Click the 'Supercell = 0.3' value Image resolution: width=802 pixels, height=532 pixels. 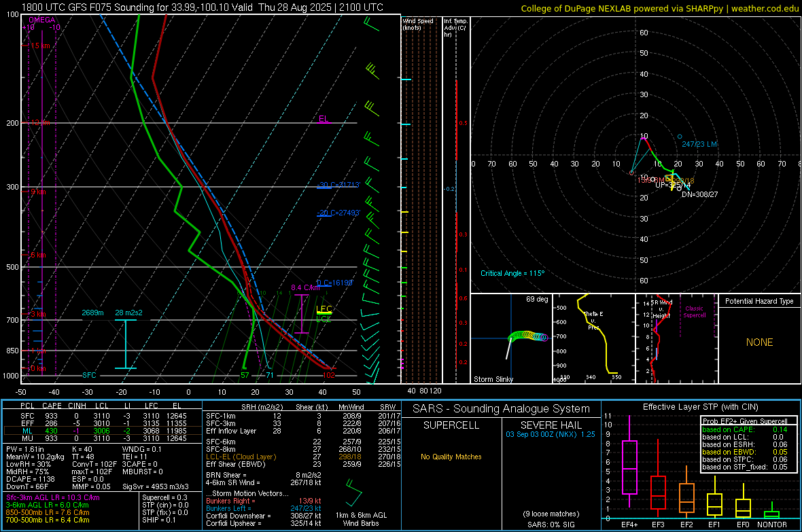point(164,497)
